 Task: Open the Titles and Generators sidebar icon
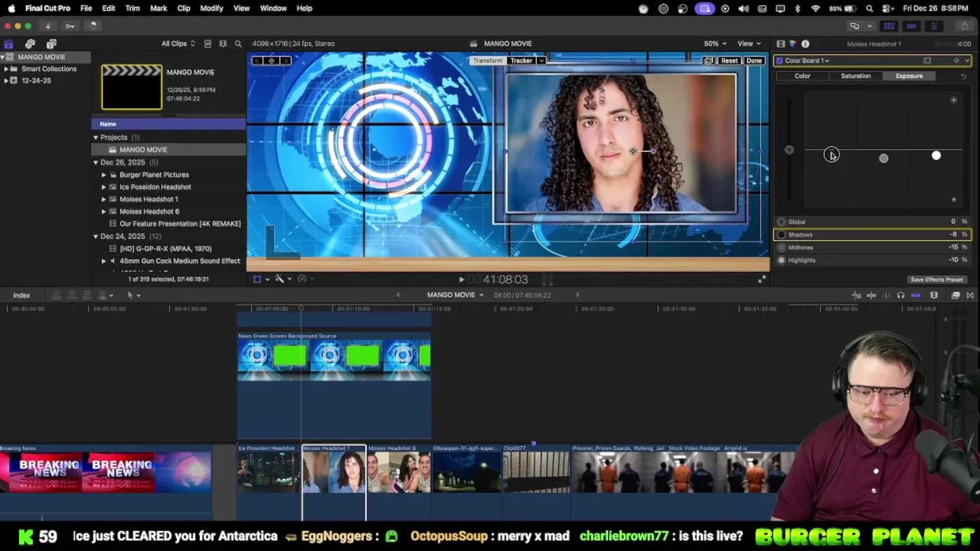point(51,44)
